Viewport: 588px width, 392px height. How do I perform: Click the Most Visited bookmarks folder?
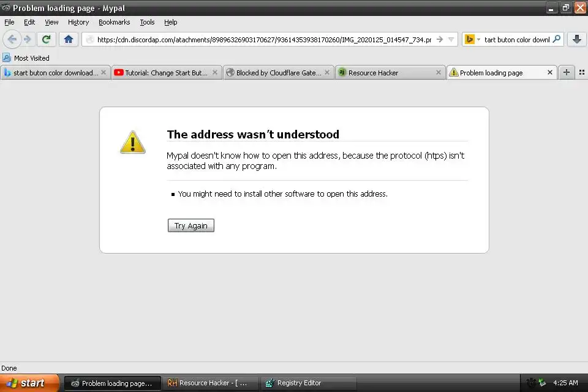[26, 58]
